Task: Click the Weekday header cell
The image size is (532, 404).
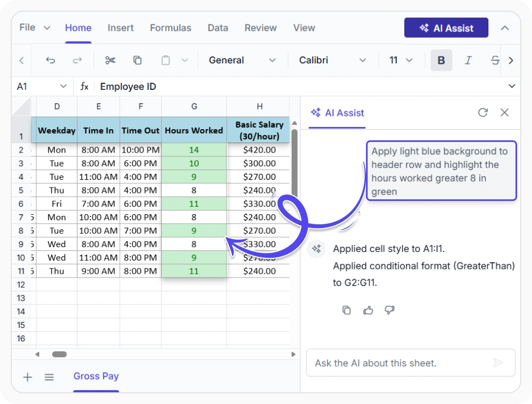Action: pos(57,130)
